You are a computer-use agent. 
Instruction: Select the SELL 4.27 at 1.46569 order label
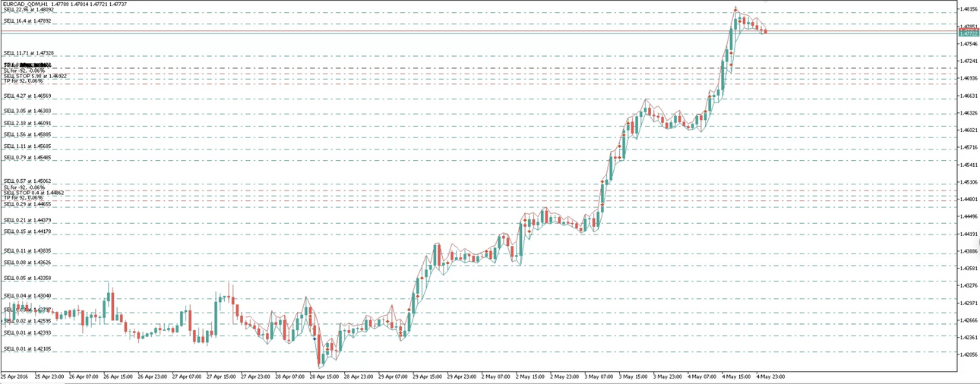(27, 96)
